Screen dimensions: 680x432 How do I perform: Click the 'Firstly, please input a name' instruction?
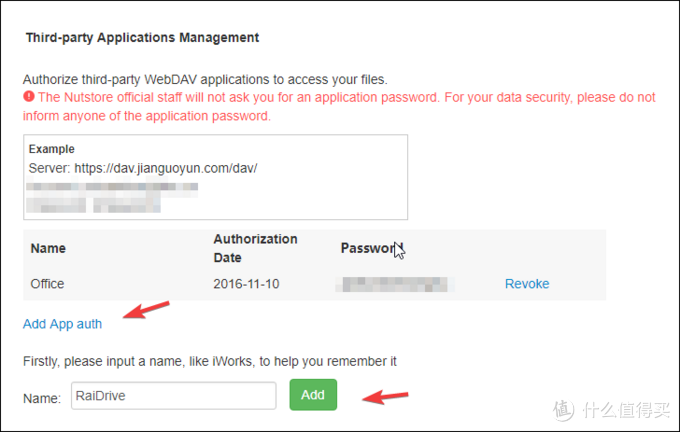pyautogui.click(x=210, y=361)
